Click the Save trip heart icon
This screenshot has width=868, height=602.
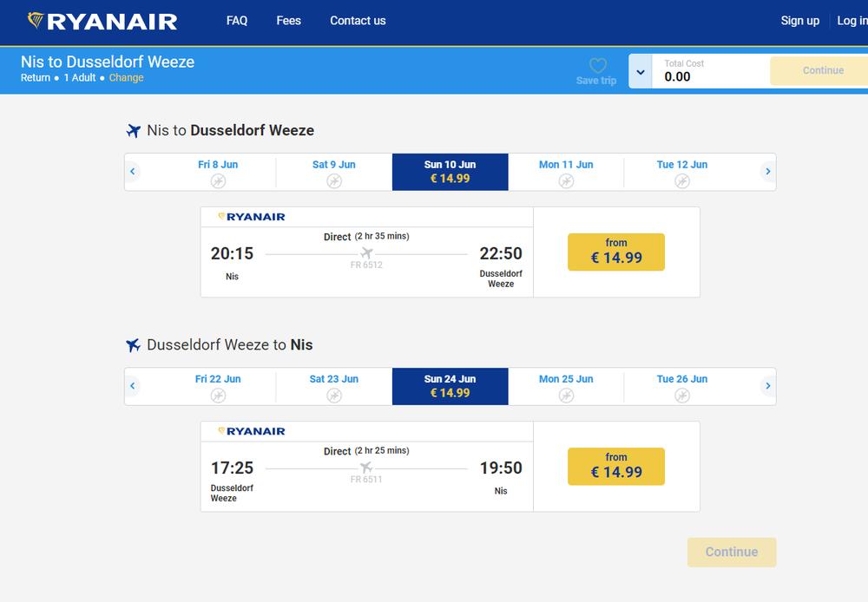(597, 65)
